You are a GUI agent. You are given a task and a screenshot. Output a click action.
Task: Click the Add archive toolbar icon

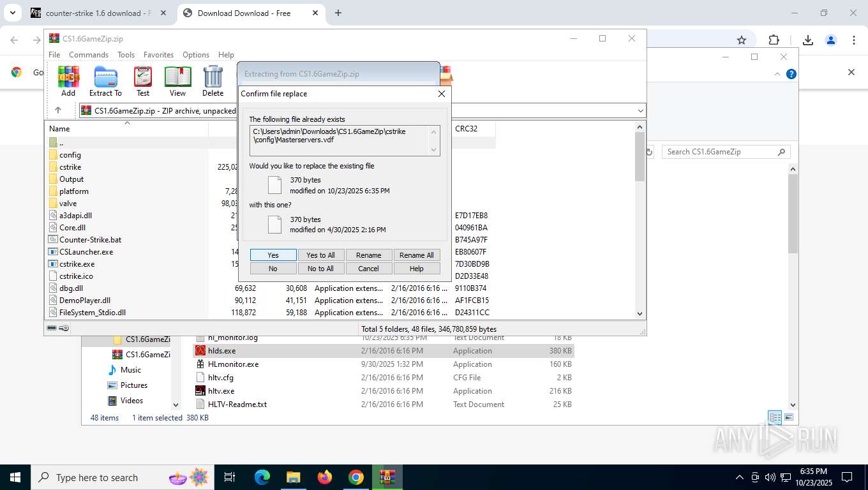click(x=68, y=81)
